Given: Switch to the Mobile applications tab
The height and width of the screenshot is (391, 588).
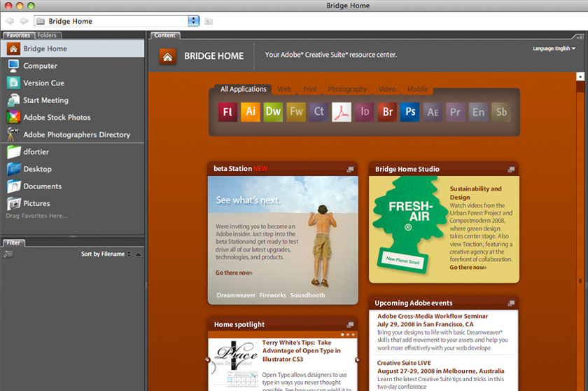Looking at the screenshot, I should click(417, 89).
